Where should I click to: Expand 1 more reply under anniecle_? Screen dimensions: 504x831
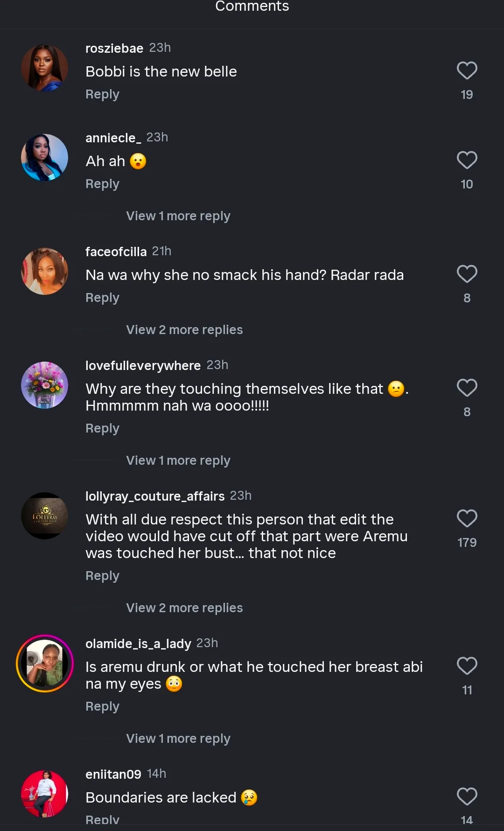click(178, 216)
